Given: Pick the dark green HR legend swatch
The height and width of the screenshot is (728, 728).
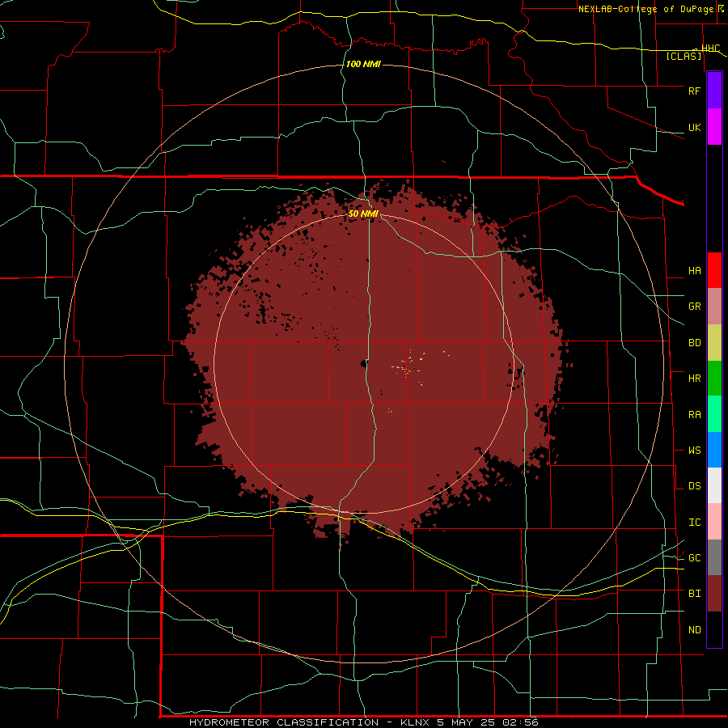Looking at the screenshot, I should coord(714,379).
